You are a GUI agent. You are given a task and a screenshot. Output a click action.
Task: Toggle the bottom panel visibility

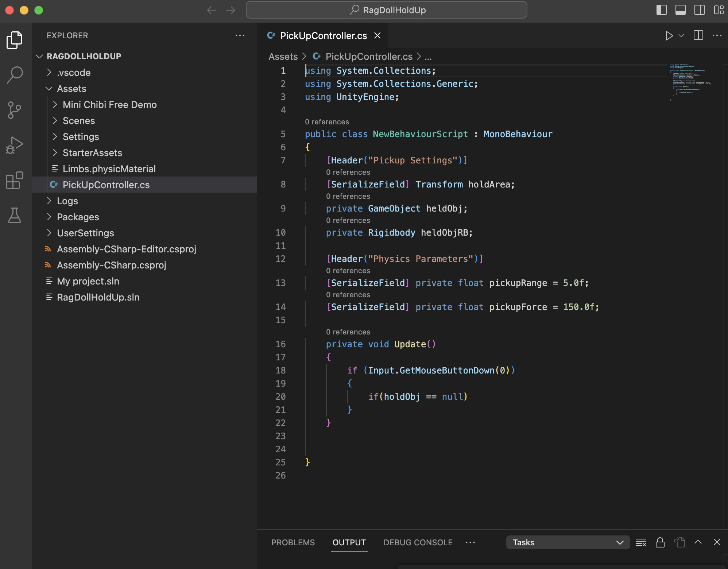tap(680, 10)
